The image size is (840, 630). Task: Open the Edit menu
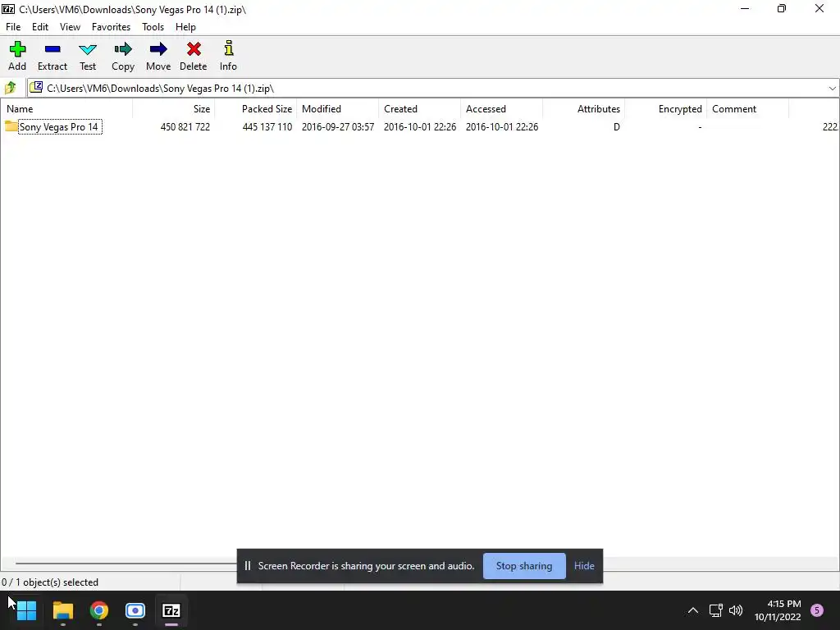pyautogui.click(x=40, y=27)
